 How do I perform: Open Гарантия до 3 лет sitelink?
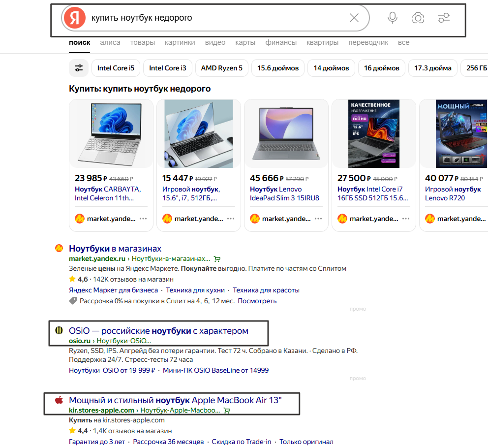97,442
